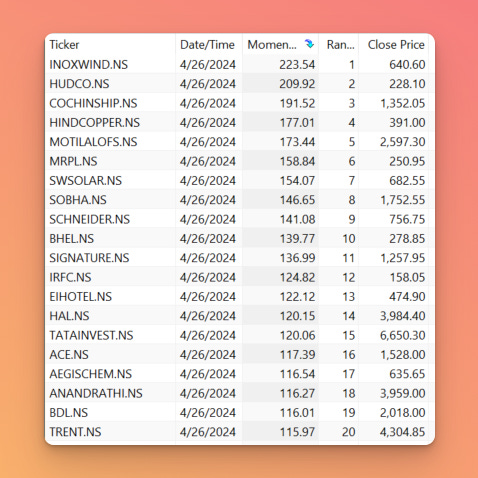The height and width of the screenshot is (478, 478).
Task: Select the COCHINSHIP.NS ticker cell
Action: 93,103
